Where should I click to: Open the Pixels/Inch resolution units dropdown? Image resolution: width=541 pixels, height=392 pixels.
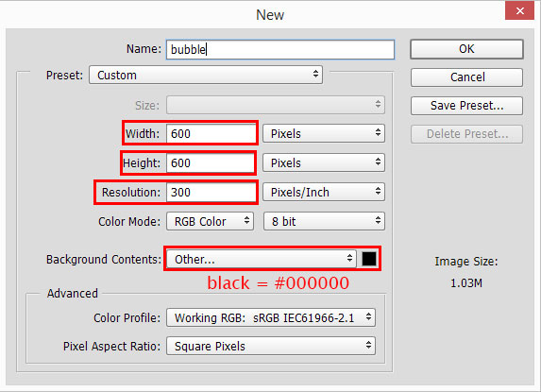[324, 192]
